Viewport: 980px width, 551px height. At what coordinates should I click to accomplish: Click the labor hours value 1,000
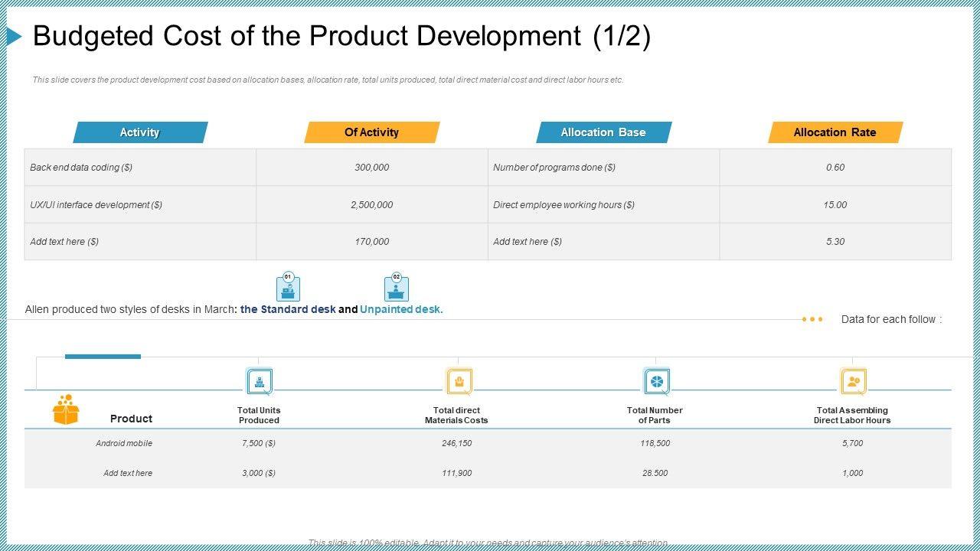[853, 473]
